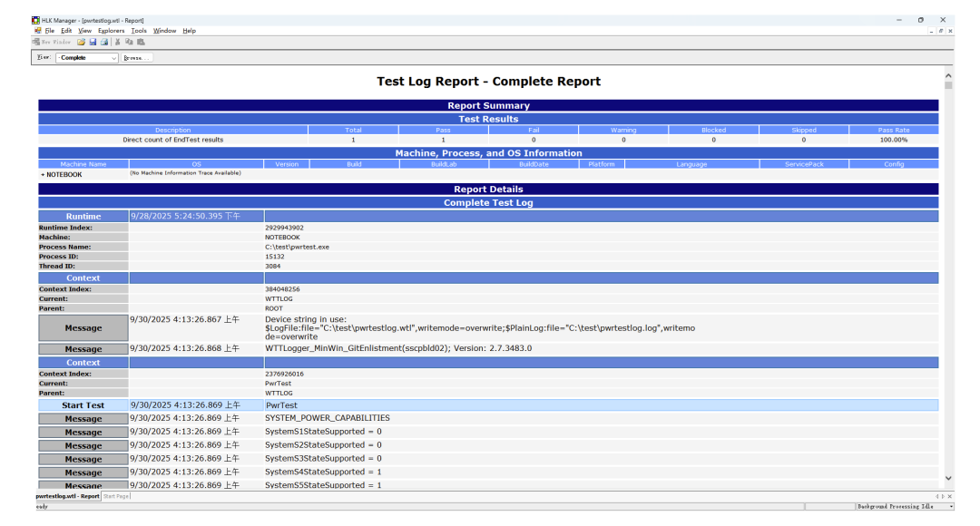980x526 pixels.
Task: Click the document icon beside File menu
Action: coord(37,31)
